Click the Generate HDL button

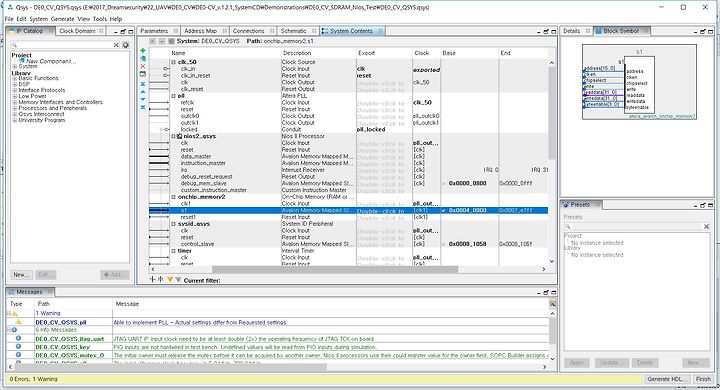coord(666,379)
